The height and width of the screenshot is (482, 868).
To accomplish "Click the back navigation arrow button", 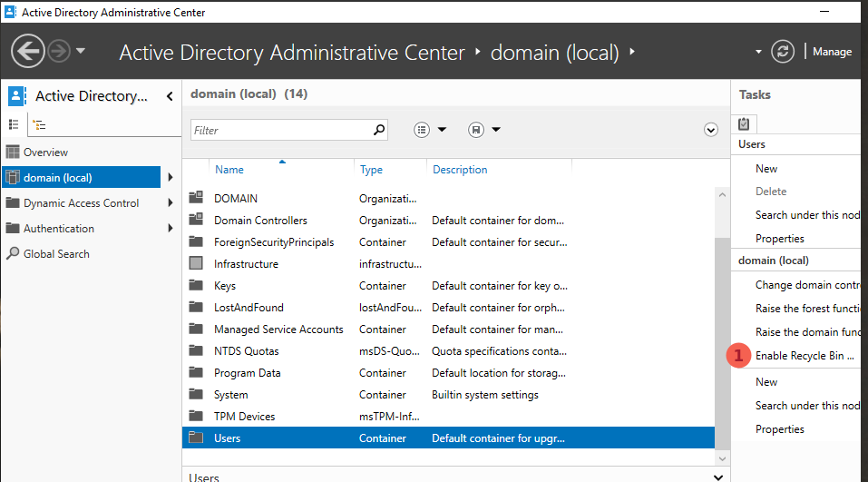I will tap(28, 51).
